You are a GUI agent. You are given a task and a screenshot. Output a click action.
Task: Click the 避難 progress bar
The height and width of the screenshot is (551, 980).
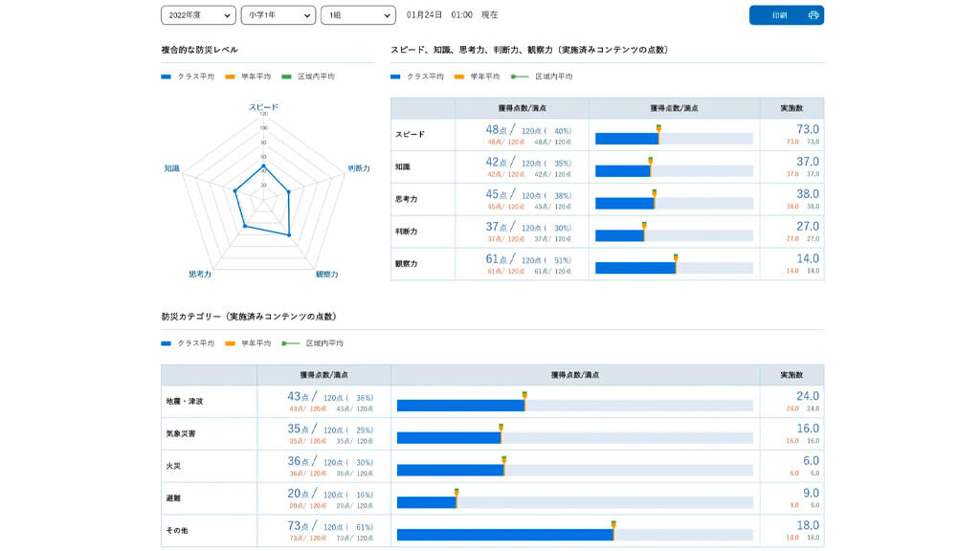click(x=575, y=503)
